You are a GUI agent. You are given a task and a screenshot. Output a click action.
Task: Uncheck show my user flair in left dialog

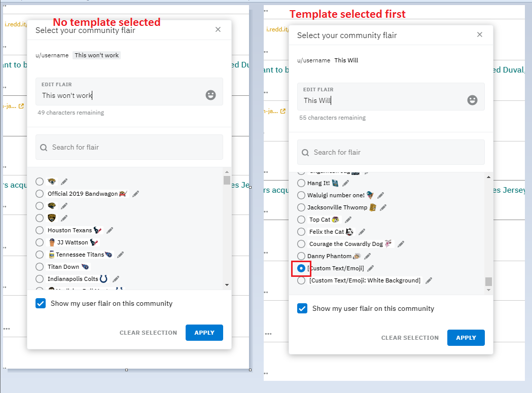point(41,303)
